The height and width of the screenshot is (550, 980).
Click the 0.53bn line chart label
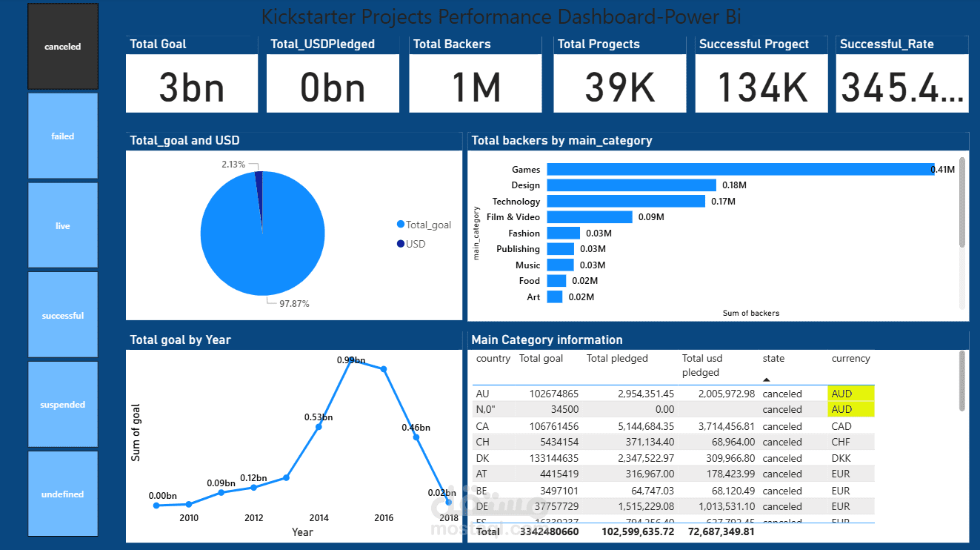coord(319,417)
